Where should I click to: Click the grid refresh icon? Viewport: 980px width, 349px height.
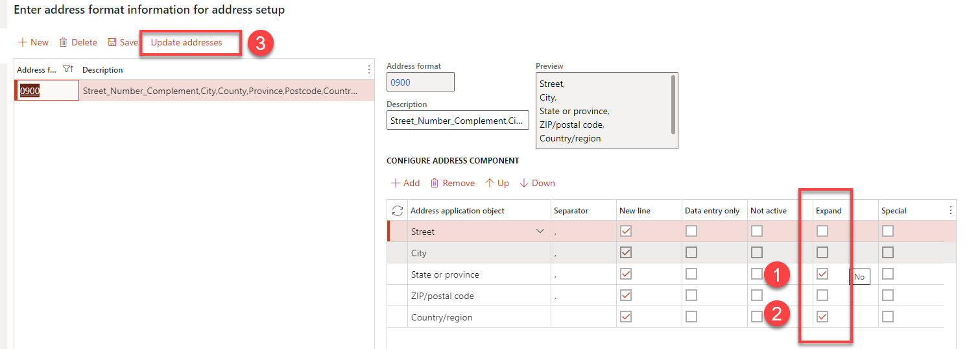click(398, 211)
